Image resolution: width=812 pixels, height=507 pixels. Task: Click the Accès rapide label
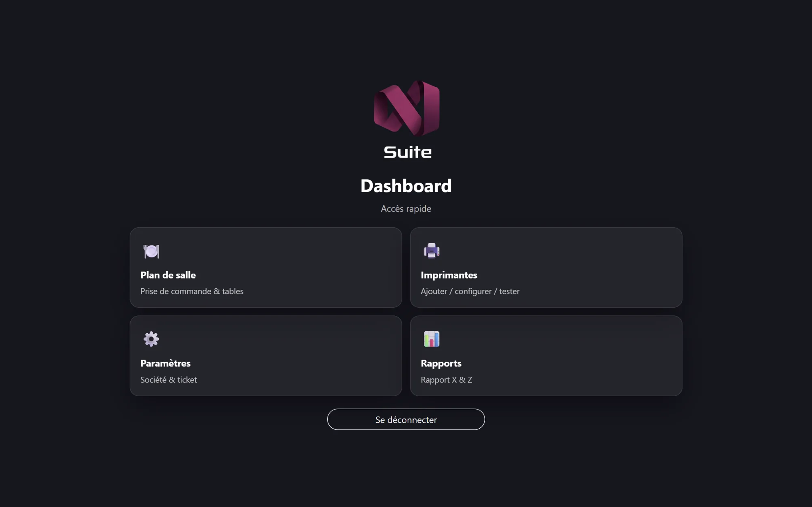click(406, 208)
